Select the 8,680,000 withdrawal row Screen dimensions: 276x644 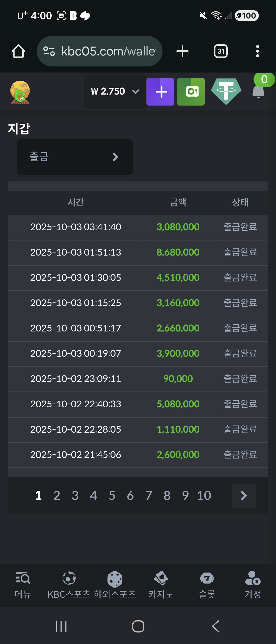tap(138, 252)
